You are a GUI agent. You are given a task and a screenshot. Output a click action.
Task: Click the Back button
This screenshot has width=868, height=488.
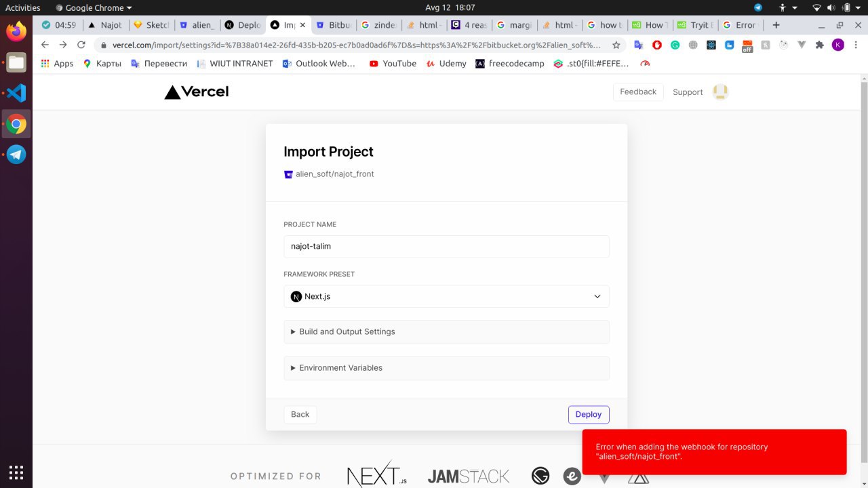(300, 414)
